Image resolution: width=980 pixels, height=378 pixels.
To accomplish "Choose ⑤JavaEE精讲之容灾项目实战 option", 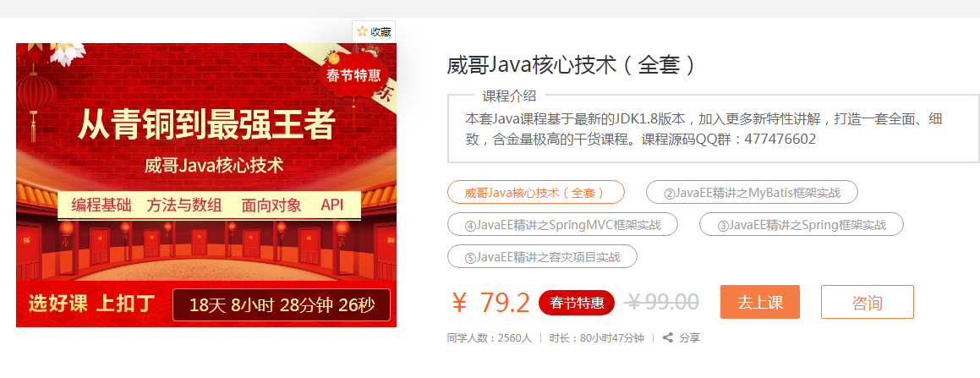I will click(543, 256).
